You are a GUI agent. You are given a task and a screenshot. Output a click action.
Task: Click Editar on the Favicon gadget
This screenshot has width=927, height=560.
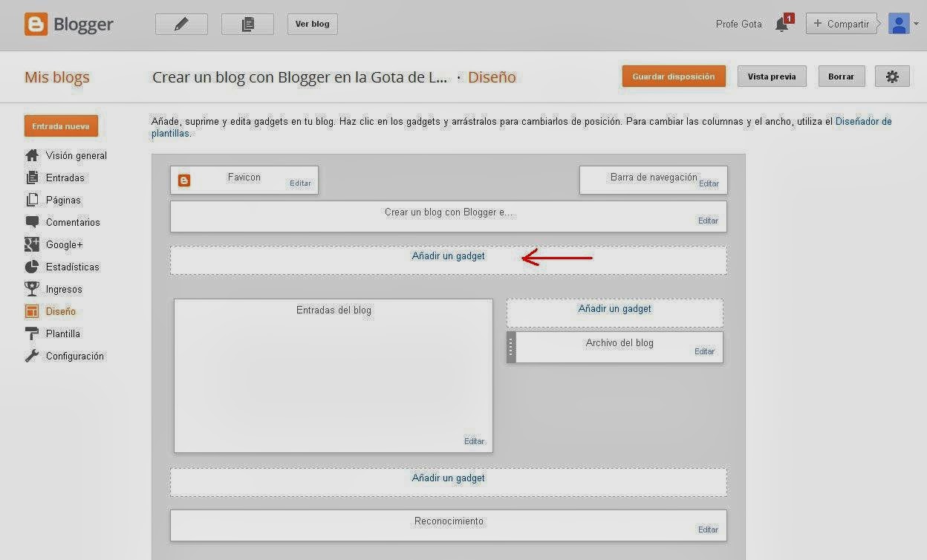point(300,183)
